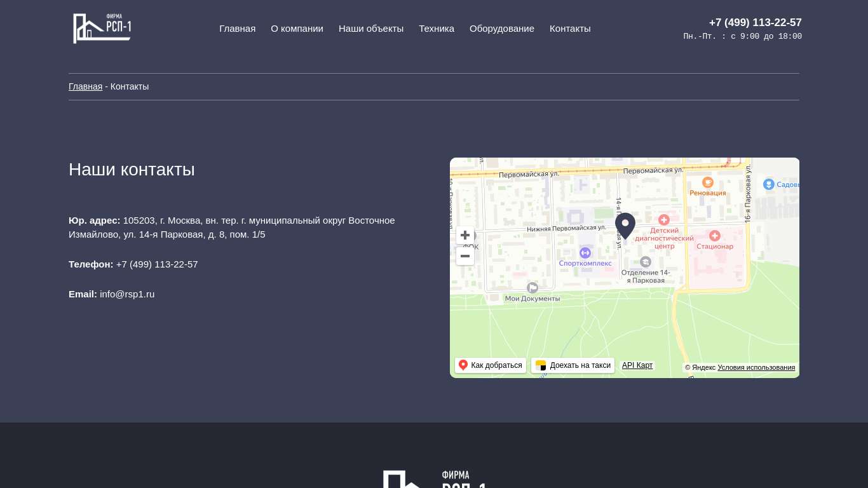The image size is (868, 488).
Task: Follow the Главная breadcrumb link
Action: tap(85, 86)
